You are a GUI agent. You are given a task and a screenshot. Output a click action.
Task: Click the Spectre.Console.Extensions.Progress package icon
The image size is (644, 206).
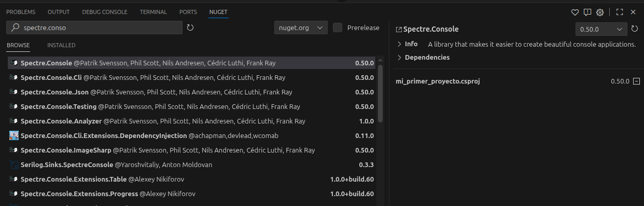(14, 194)
